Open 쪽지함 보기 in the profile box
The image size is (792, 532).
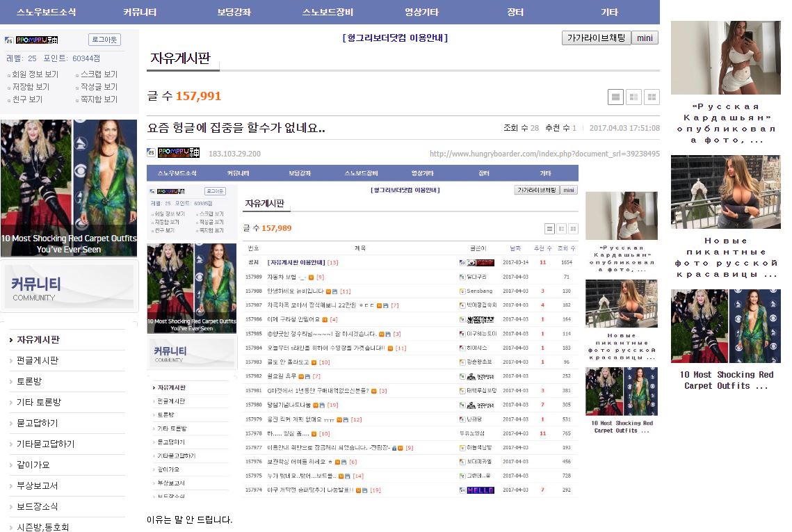tap(99, 99)
